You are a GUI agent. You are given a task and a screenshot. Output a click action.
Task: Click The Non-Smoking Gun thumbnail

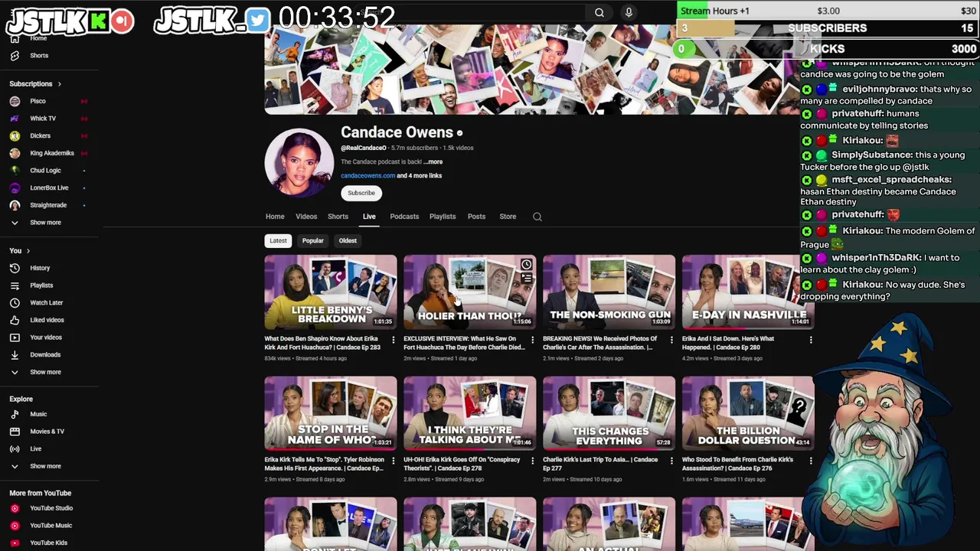click(609, 292)
